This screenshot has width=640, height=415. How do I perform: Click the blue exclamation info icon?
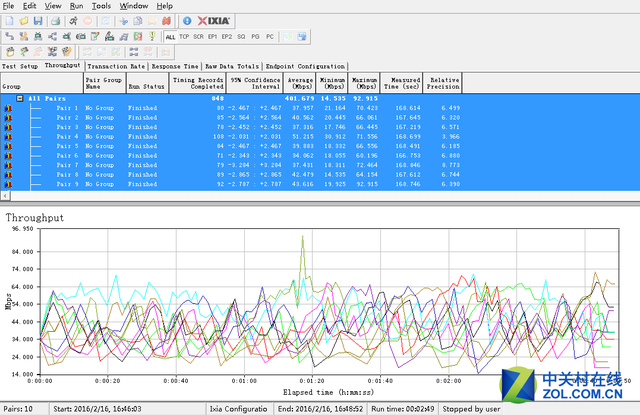pos(187,21)
